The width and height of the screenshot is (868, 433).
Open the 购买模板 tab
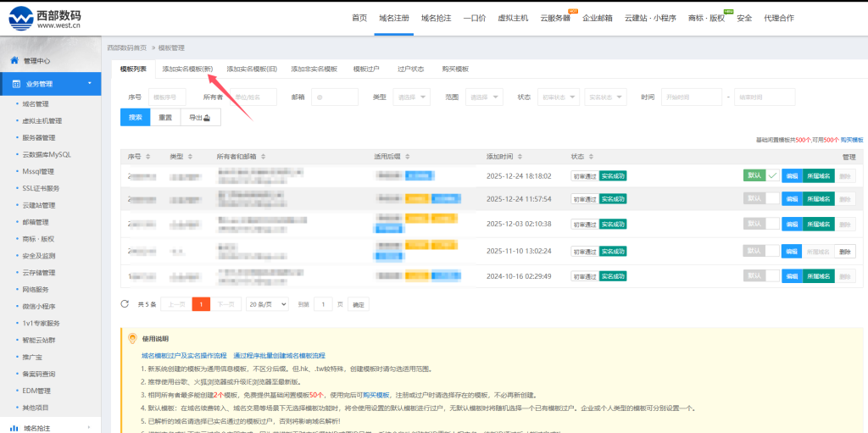point(455,69)
